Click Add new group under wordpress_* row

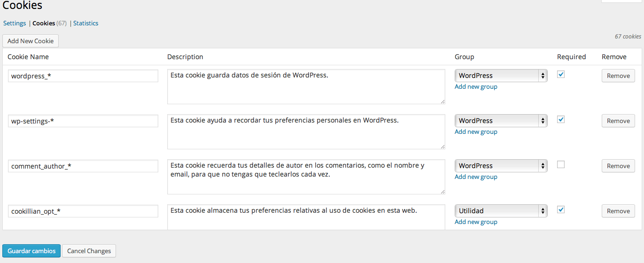tap(476, 87)
